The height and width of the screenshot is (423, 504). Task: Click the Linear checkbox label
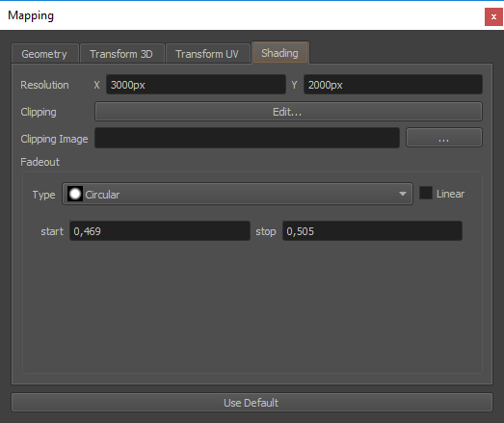tap(450, 194)
